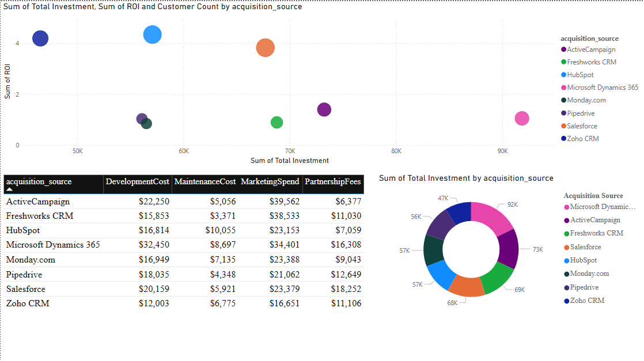Select the Freshworks CRM table row label
Image resolution: width=644 pixels, height=361 pixels.
click(x=39, y=216)
